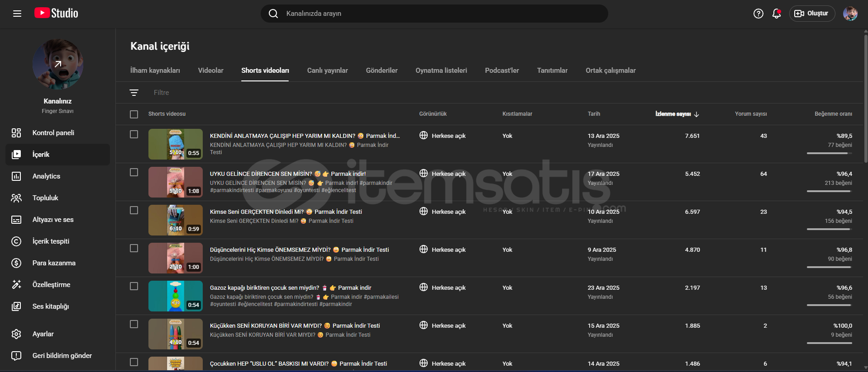Toggle the select-all Shorts checkbox

134,114
